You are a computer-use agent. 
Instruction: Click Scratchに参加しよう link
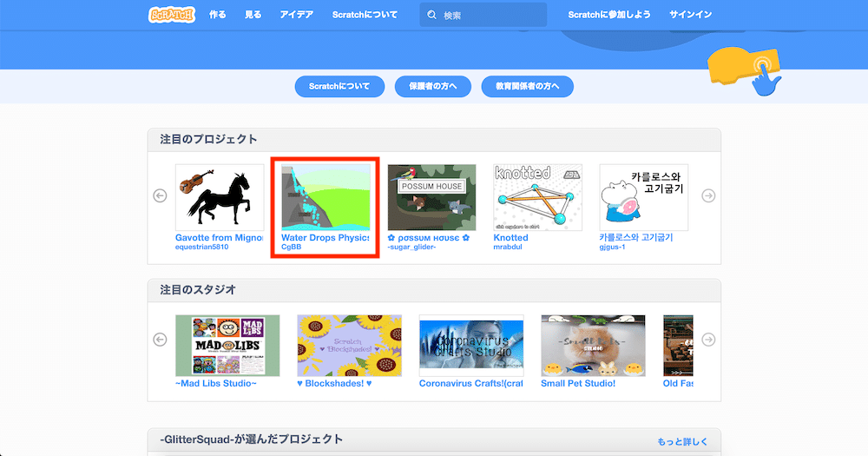click(609, 15)
